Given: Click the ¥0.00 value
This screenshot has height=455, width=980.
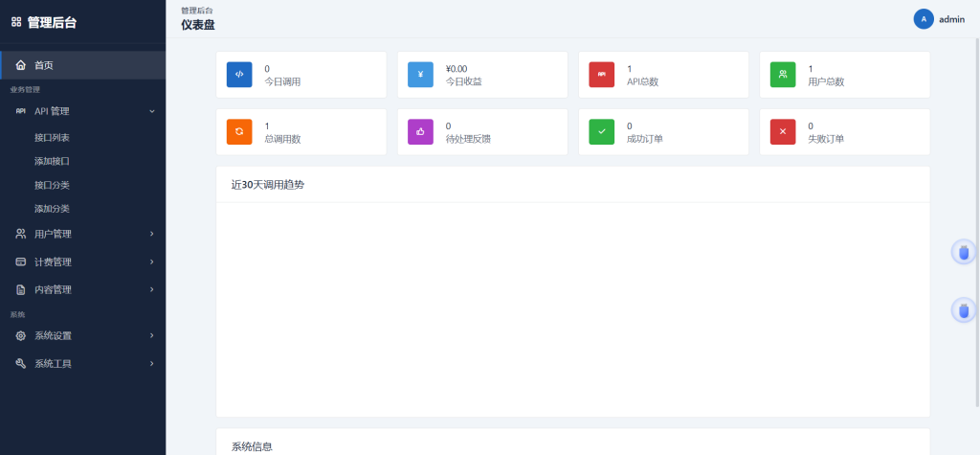Looking at the screenshot, I should 457,69.
